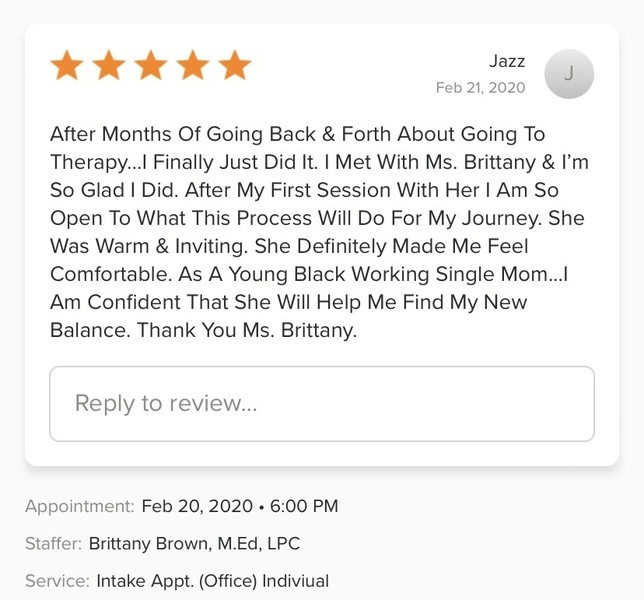Click the first orange rating star
Viewport: 644px width, 600px height.
coord(67,66)
